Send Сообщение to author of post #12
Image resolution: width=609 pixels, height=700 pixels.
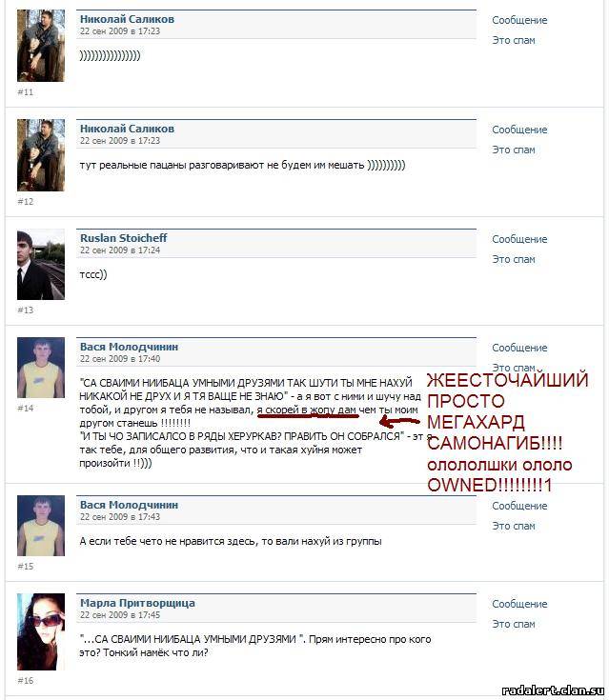pos(519,130)
